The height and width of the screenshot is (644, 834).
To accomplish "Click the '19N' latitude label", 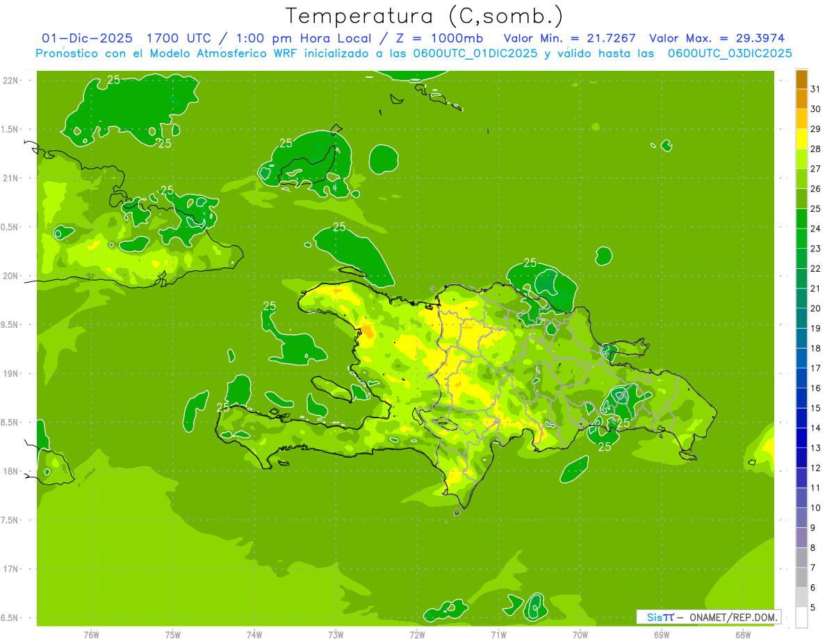I will (x=11, y=374).
